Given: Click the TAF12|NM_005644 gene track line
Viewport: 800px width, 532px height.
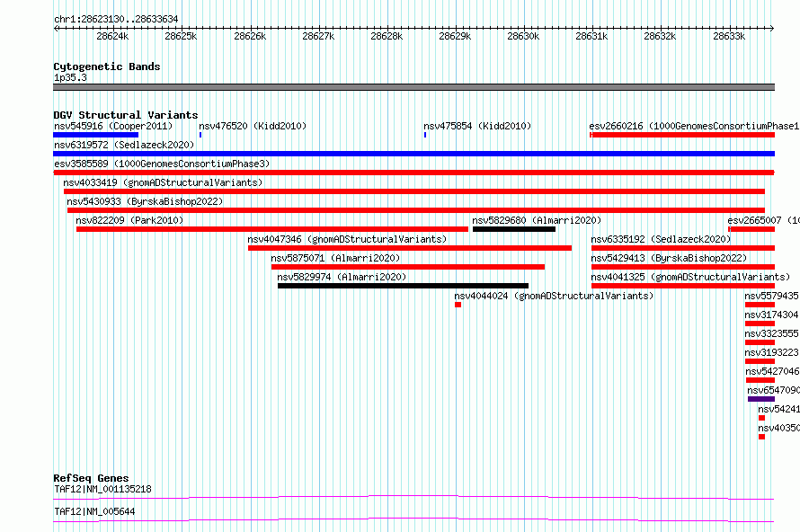Looking at the screenshot, I should coord(413,519).
